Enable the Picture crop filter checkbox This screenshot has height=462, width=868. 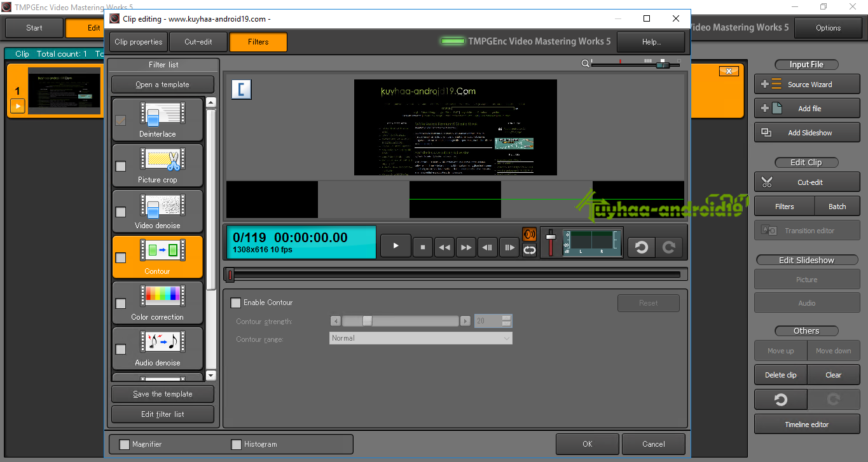tap(121, 166)
